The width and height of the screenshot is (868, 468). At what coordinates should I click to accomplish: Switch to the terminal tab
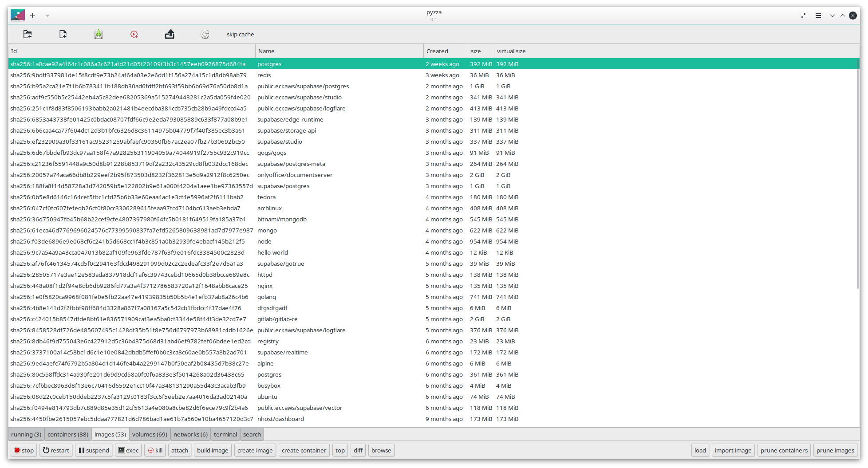click(x=225, y=434)
